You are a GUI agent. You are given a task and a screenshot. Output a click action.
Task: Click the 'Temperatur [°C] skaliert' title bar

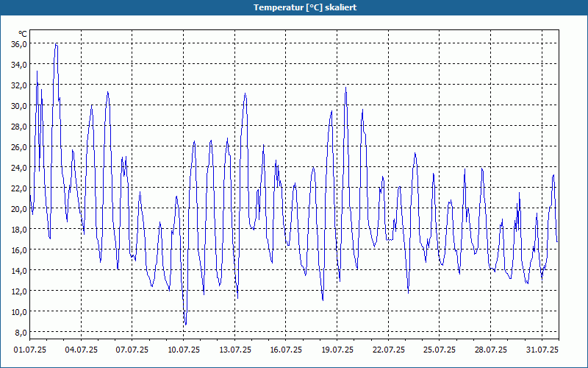tap(294, 7)
